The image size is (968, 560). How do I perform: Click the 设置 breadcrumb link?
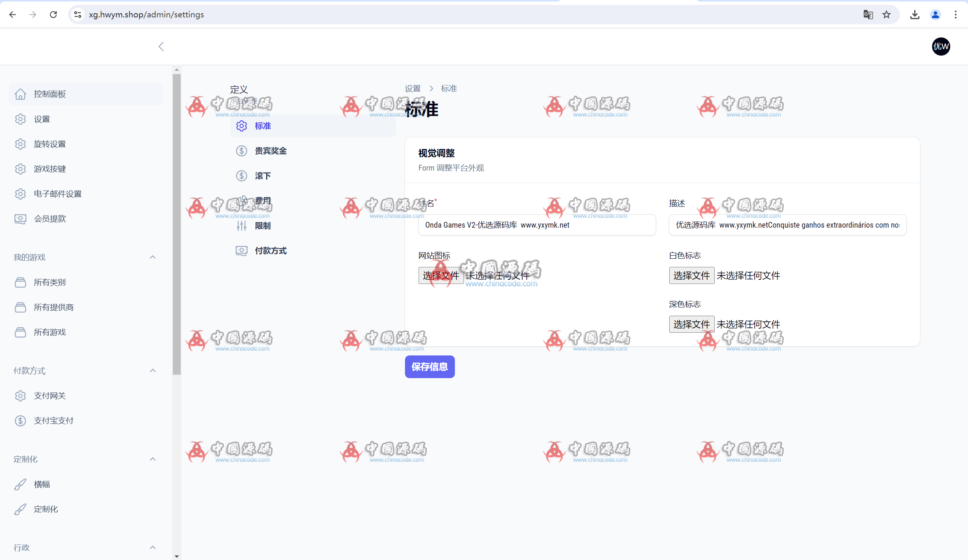pos(413,89)
